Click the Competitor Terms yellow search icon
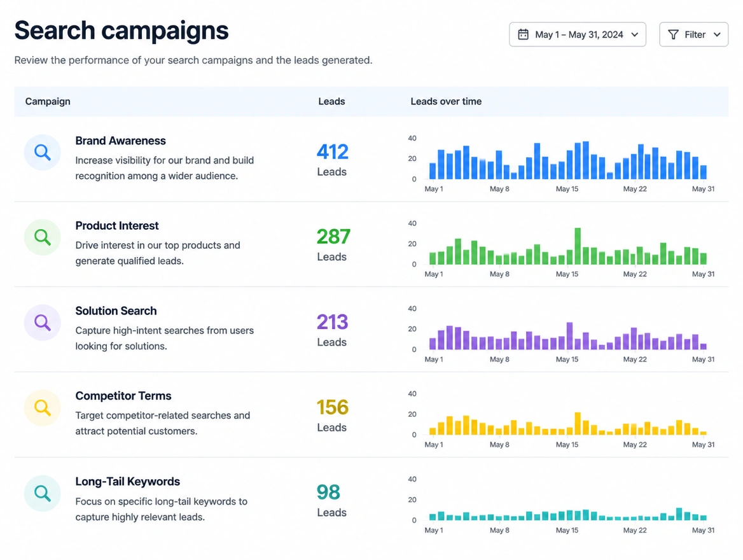This screenshot has width=743, height=560. pyautogui.click(x=43, y=407)
